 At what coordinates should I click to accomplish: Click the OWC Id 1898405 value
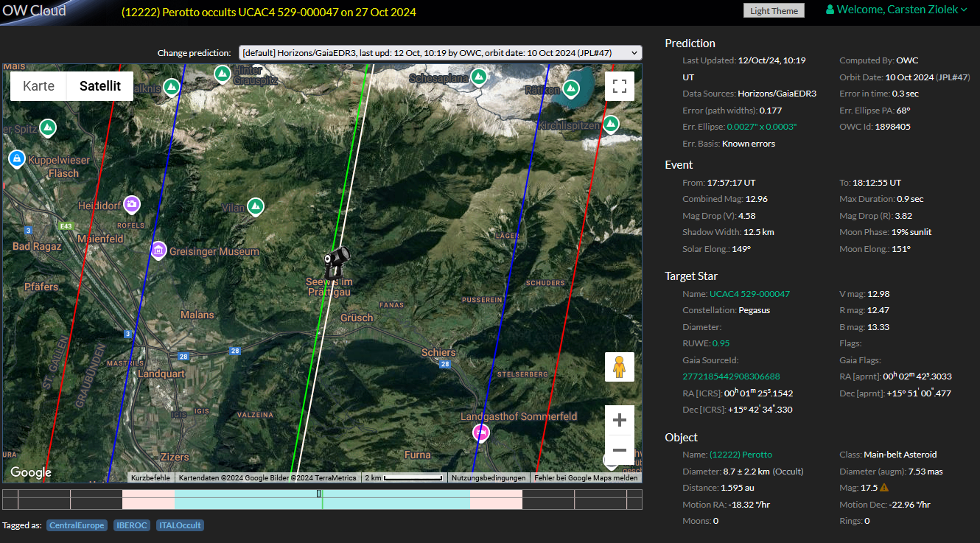pyautogui.click(x=892, y=127)
